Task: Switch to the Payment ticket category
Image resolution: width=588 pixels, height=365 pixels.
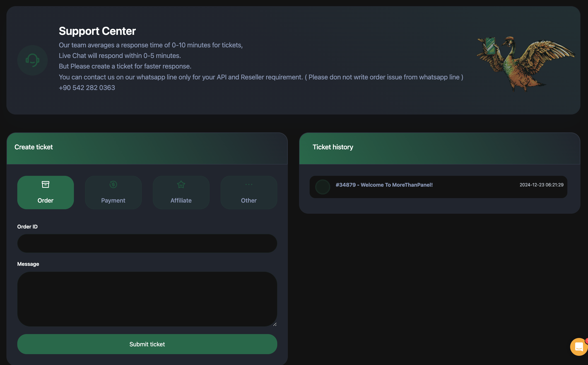Action: point(113,200)
